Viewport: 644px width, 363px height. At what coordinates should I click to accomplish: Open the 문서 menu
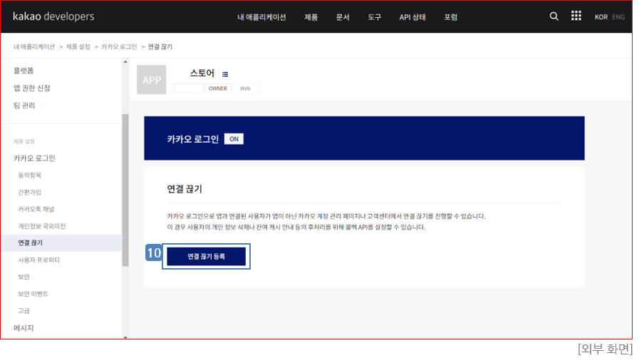tap(343, 17)
